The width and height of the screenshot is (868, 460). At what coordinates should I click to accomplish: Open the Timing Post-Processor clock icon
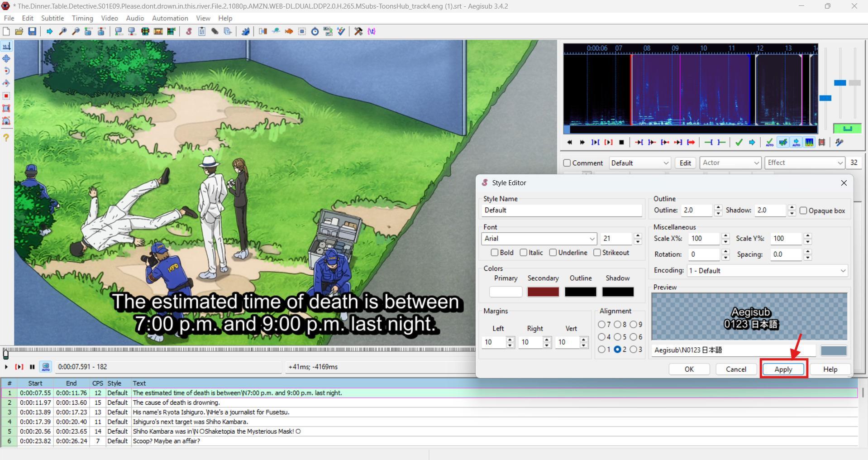(315, 31)
